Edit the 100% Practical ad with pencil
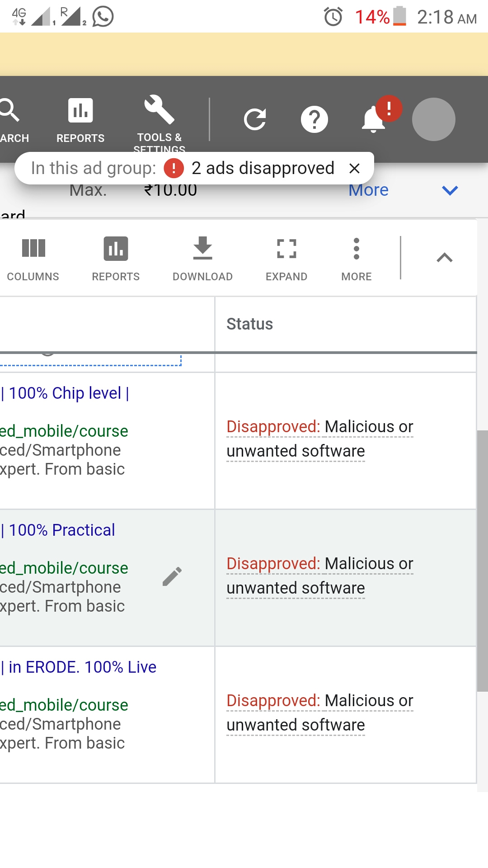Image resolution: width=488 pixels, height=868 pixels. coord(172,576)
